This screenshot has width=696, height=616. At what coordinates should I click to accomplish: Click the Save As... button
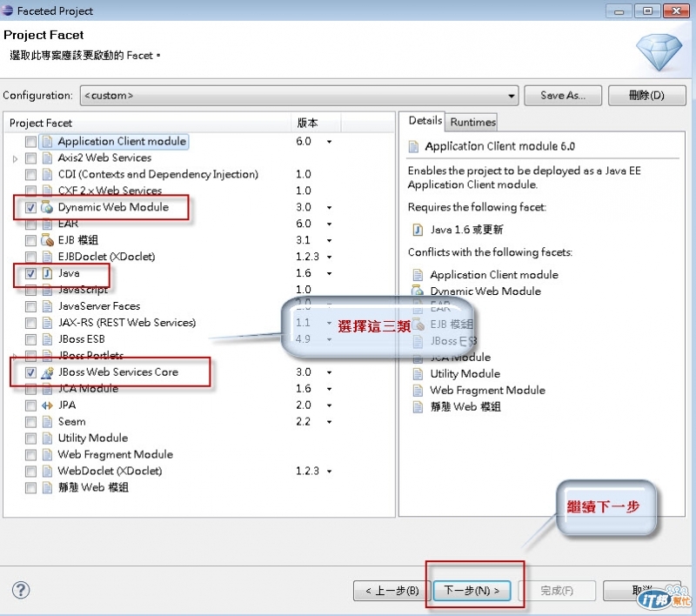click(x=563, y=96)
